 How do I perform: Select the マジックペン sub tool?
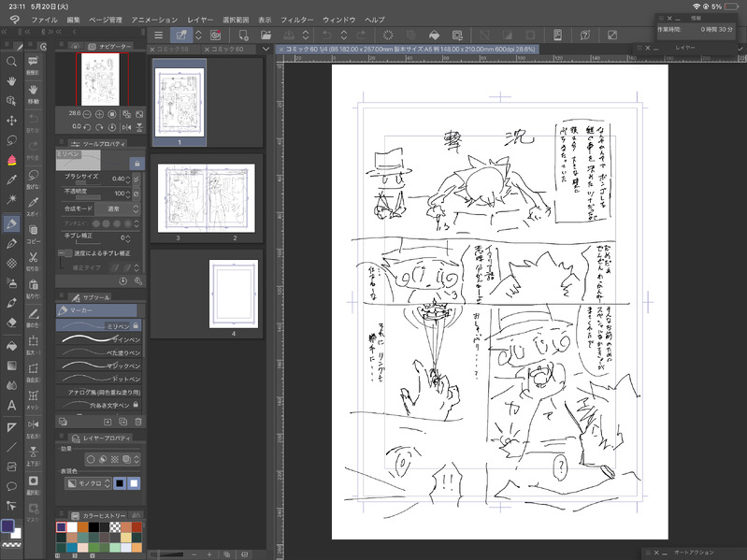99,366
